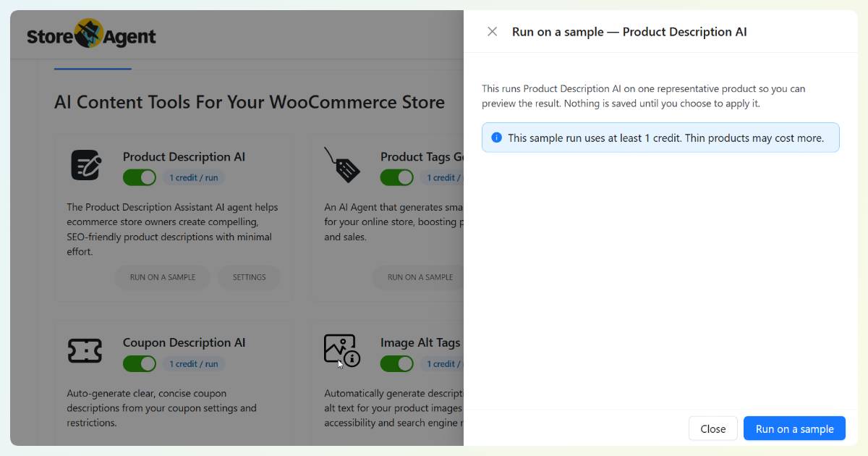
Task: Click the 1 credit / run badge of Product Description AI
Action: click(194, 178)
